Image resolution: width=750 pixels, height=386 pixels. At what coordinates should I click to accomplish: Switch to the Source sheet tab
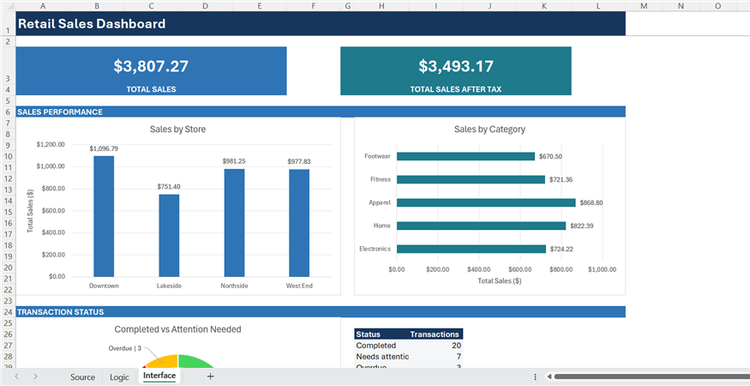(83, 377)
